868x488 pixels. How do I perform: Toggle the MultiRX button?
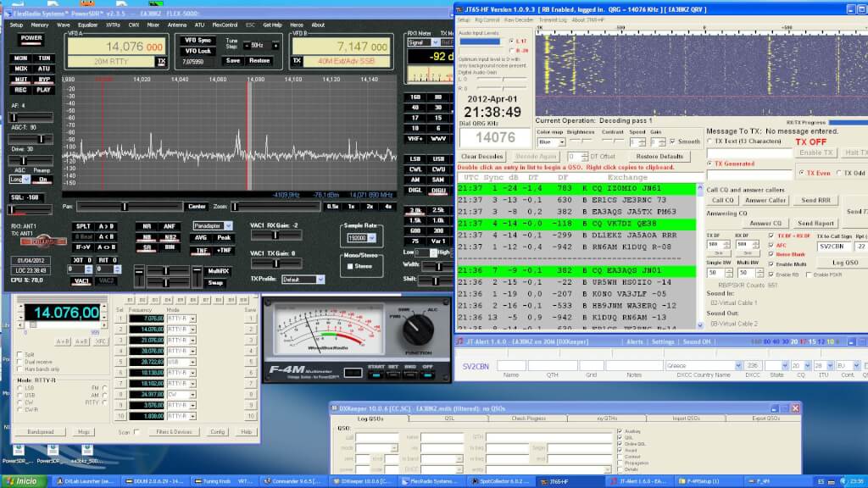click(x=218, y=271)
